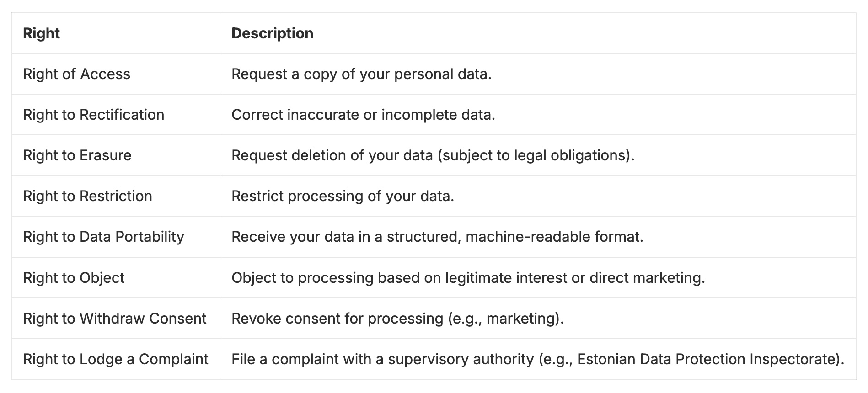Click the "Right" column header

point(42,33)
